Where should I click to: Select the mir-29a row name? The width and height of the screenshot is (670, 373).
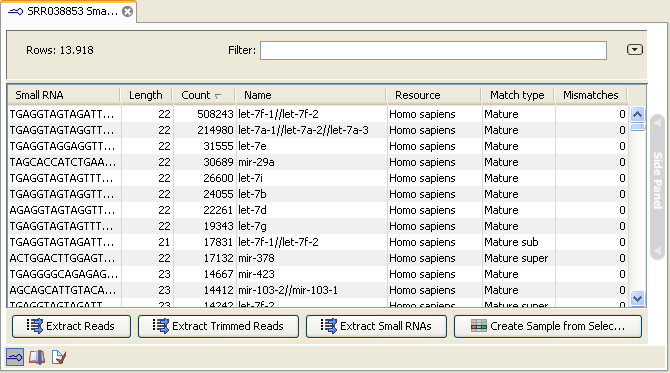coord(256,162)
